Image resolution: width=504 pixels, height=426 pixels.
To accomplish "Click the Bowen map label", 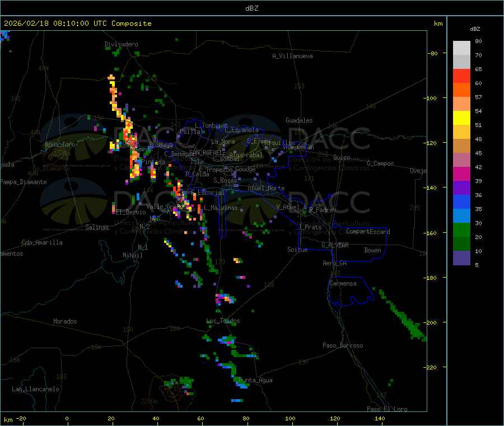I will click(x=373, y=250).
